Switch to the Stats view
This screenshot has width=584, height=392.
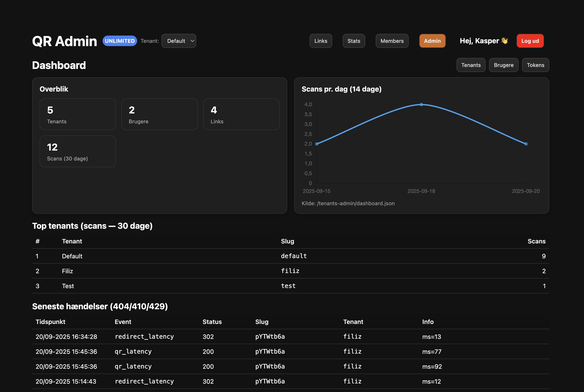[x=354, y=41]
